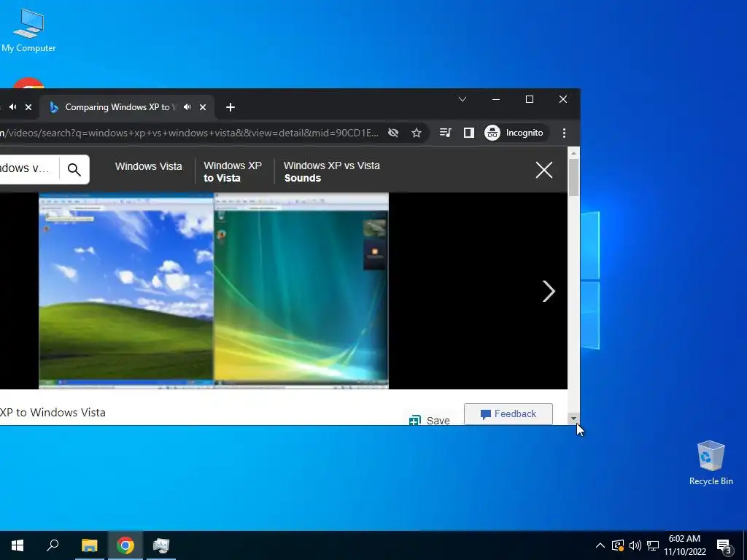Show hidden system tray icons
This screenshot has width=747, height=560.
[x=600, y=545]
